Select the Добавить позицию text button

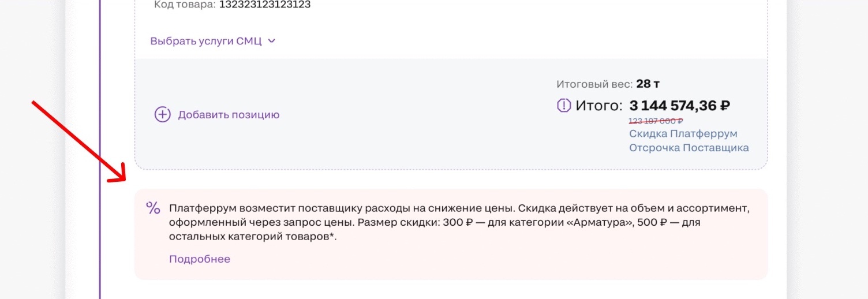(229, 114)
